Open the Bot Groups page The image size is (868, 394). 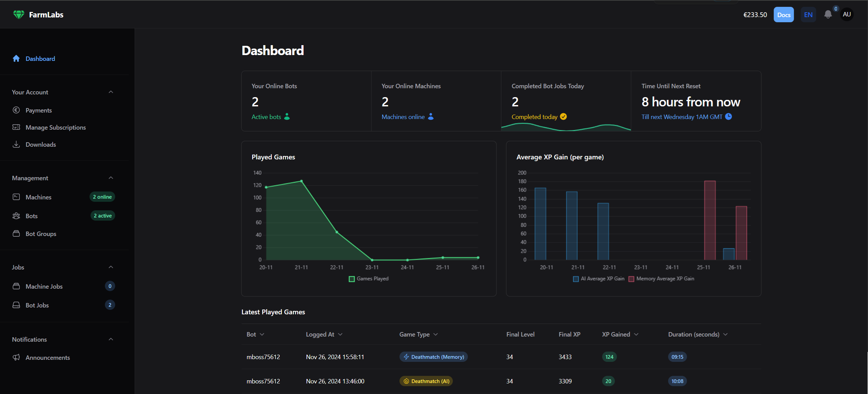(x=41, y=234)
